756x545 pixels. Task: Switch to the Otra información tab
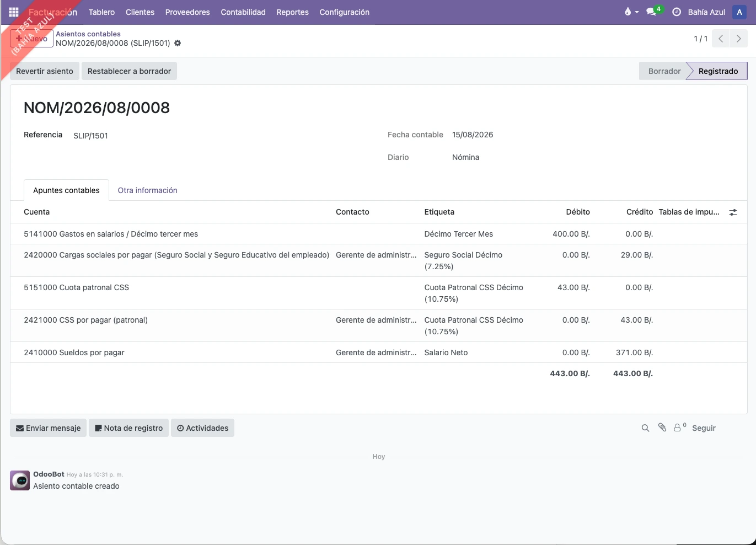pyautogui.click(x=148, y=190)
